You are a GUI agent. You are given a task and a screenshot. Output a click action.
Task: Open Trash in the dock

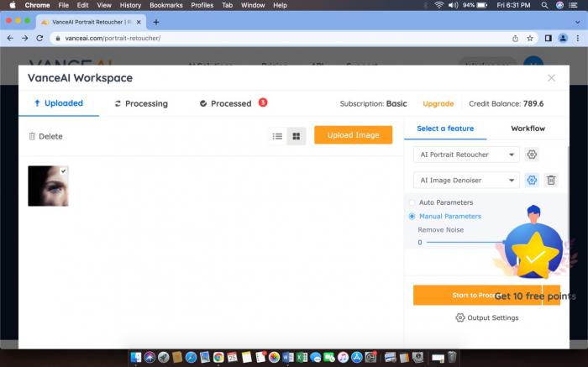(x=452, y=357)
